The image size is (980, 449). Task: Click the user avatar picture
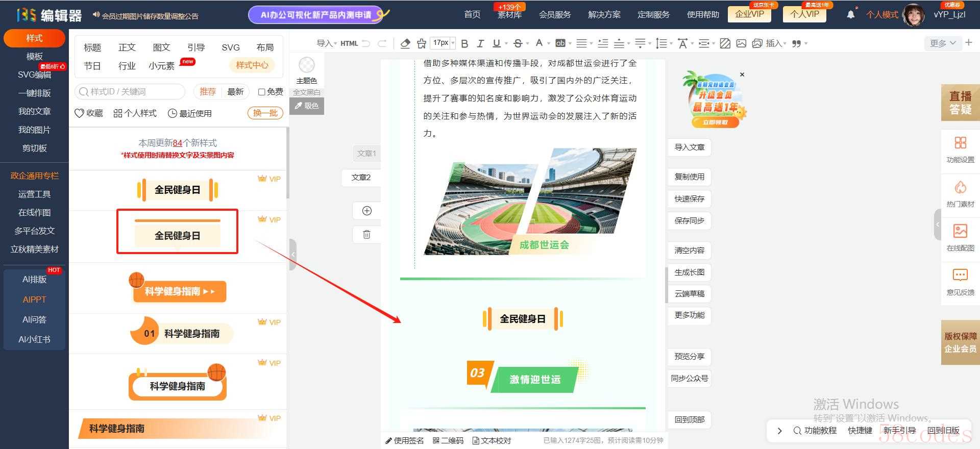(914, 14)
